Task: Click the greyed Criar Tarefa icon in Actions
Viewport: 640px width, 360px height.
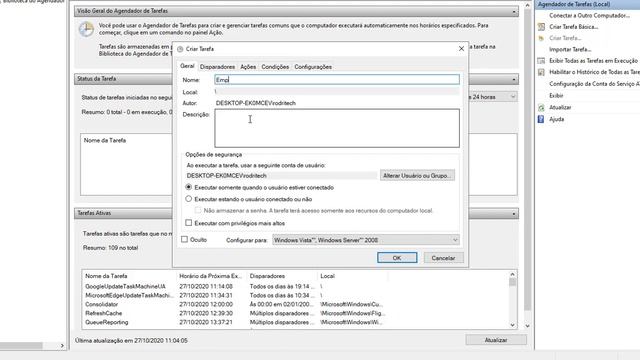Action: [x=541, y=38]
